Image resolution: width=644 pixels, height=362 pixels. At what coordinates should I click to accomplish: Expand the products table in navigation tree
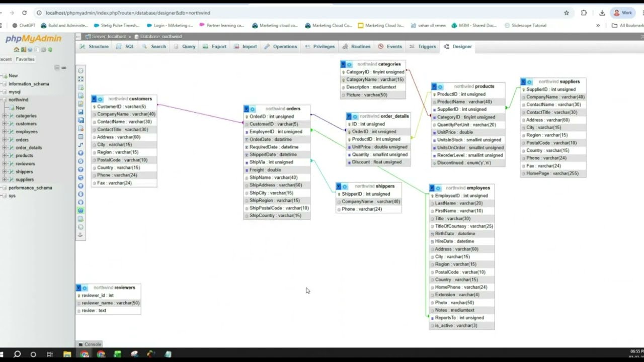pos(5,156)
